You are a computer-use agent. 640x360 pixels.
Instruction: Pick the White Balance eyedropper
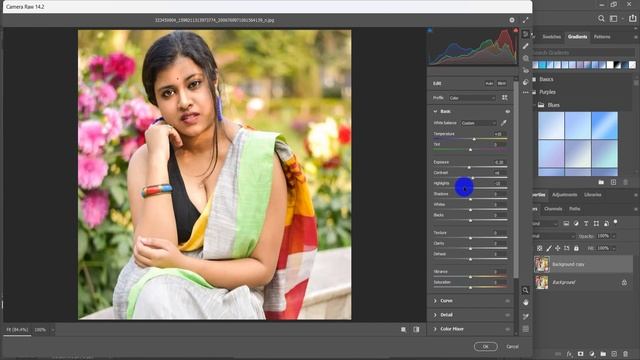click(504, 123)
